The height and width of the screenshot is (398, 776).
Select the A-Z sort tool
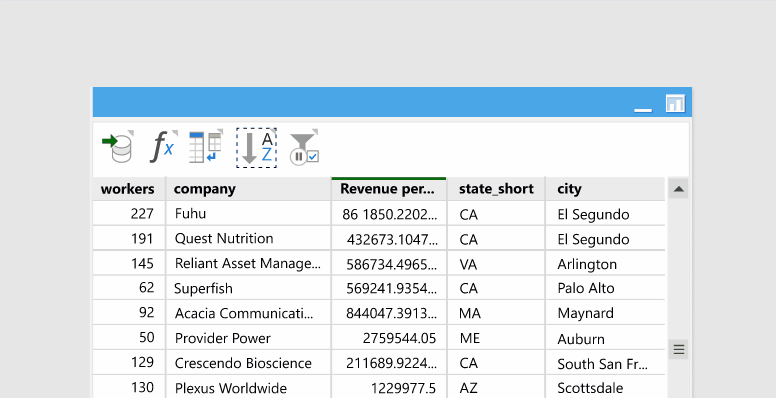[256, 148]
